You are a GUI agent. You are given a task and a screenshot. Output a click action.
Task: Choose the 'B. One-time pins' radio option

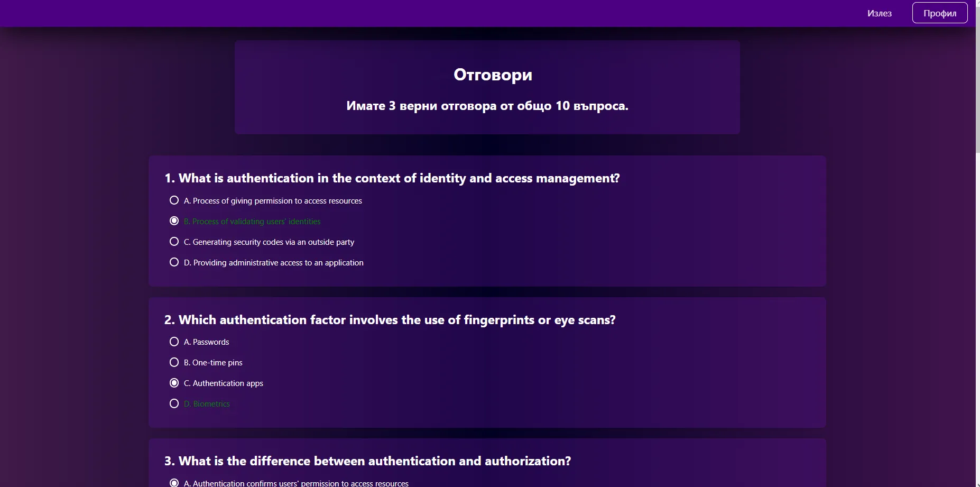174,362
